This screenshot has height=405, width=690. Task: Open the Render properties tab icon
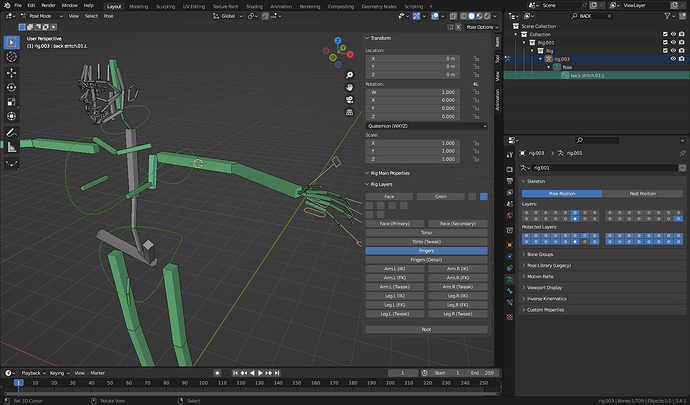coord(510,169)
